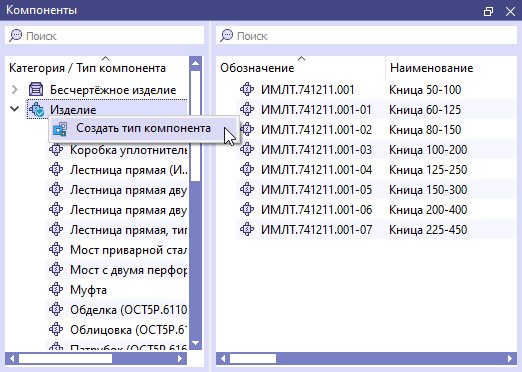Viewport: 522px width, 372px height.
Task: Click the 'Кница 225-450' name cell
Action: [x=428, y=230]
